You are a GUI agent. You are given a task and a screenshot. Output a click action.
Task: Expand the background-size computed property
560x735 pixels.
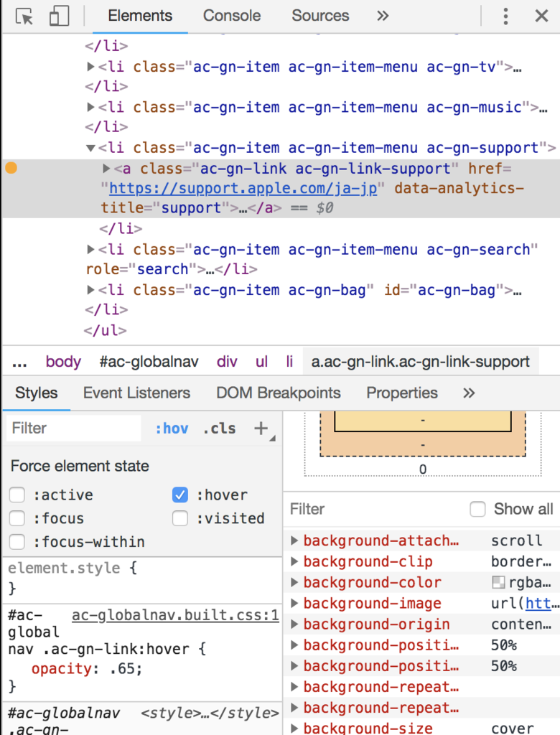(294, 728)
